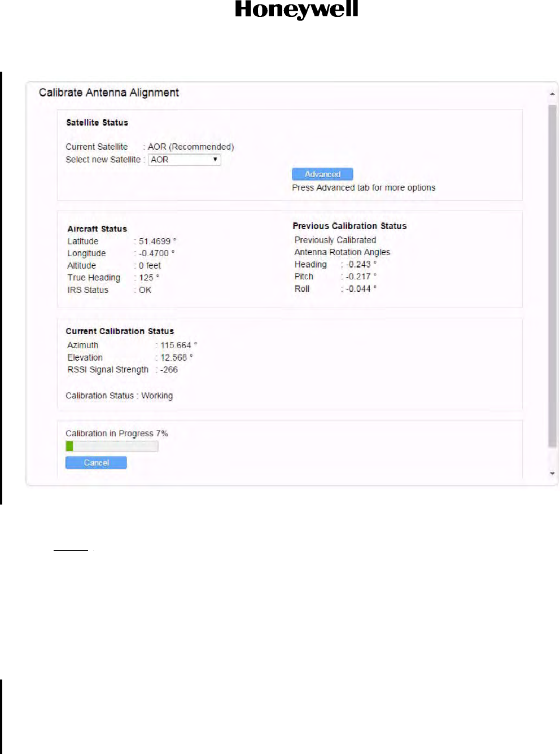This screenshot has height=754, width=560.
Task: Click the scrollbar up arrow
Action: coord(553,94)
